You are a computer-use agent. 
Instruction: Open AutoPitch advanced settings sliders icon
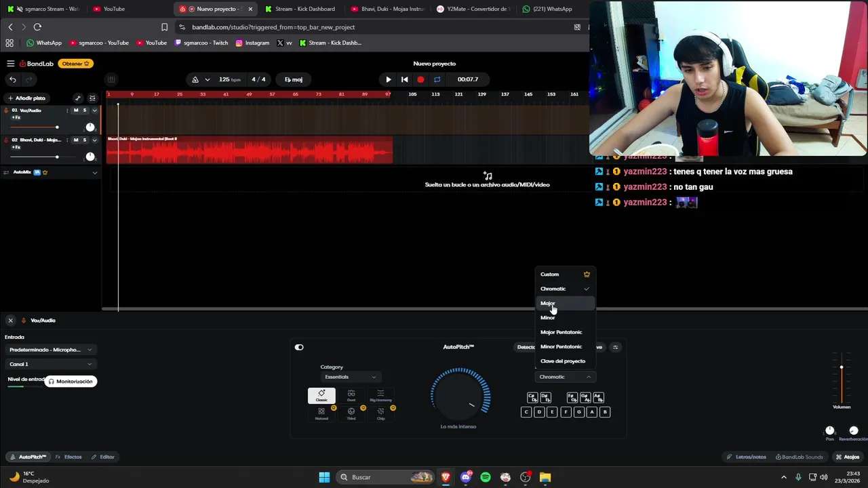(615, 347)
